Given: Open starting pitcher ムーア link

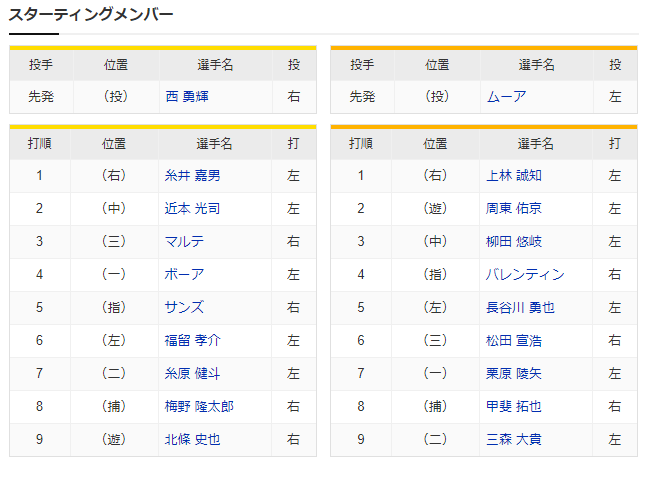Looking at the screenshot, I should (x=507, y=97).
